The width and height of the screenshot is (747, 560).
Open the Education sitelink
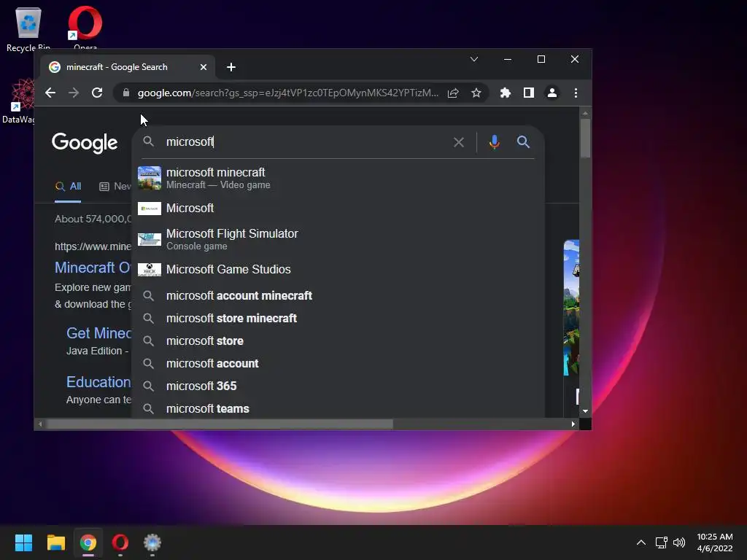tap(98, 382)
